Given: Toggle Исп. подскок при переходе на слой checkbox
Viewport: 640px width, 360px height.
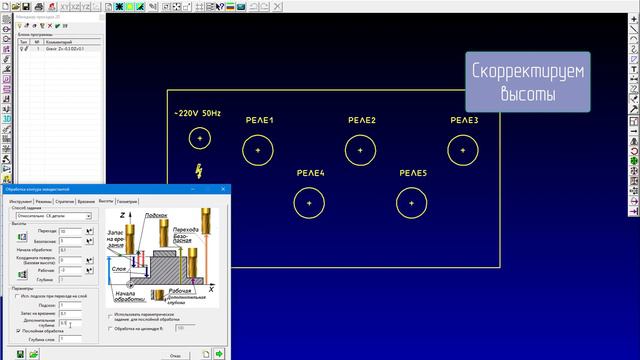Looking at the screenshot, I should pyautogui.click(x=17, y=296).
